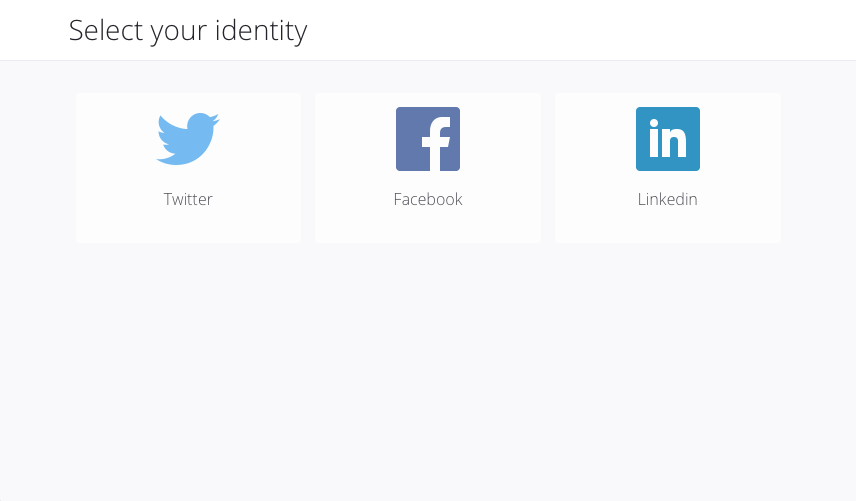Click the wing of the Twitter bird
856x501 pixels.
coord(168,133)
